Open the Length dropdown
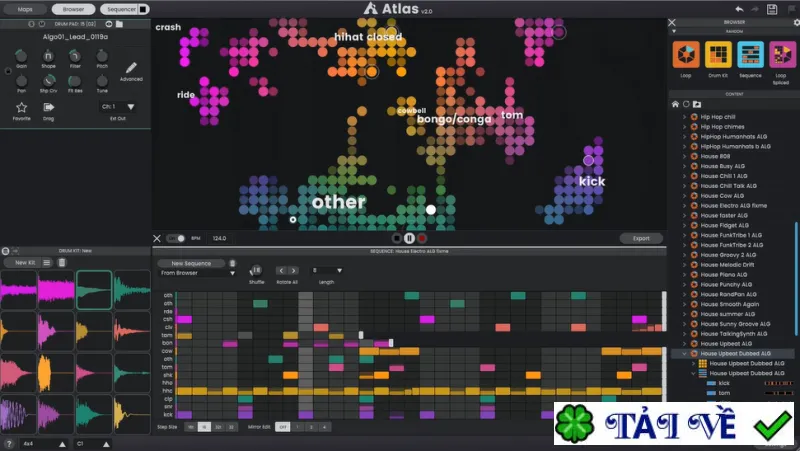Image resolution: width=800 pixels, height=451 pixels. [x=327, y=270]
